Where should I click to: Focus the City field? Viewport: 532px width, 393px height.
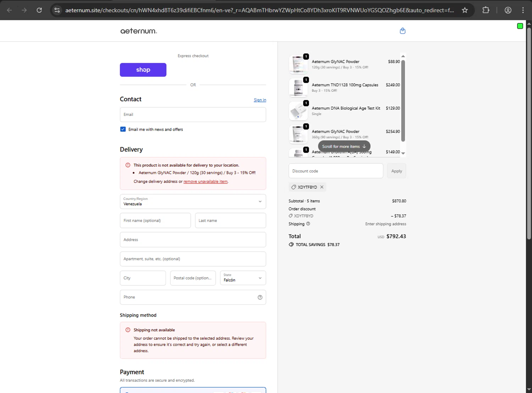[143, 278]
